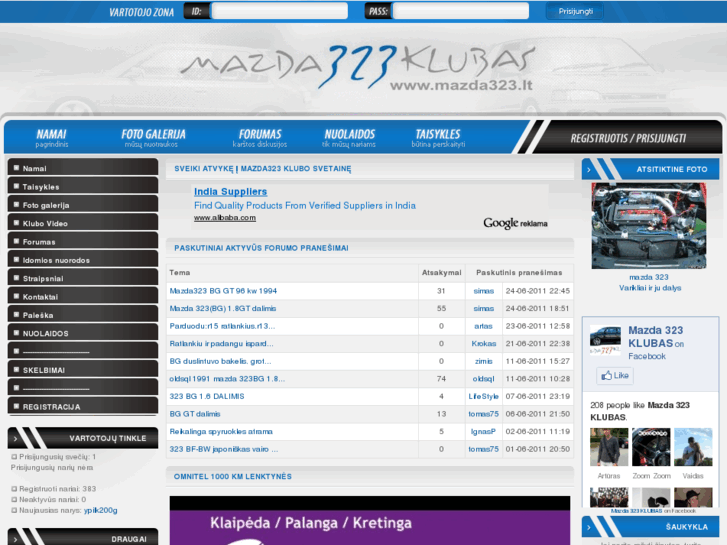Open topic 323 BG 1.6 DALIMIS

click(207, 397)
